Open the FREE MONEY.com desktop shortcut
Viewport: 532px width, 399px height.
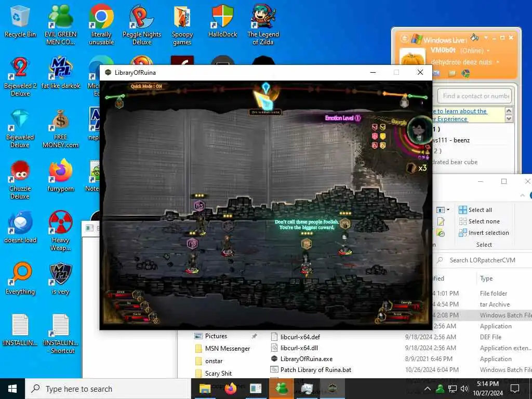61,128
